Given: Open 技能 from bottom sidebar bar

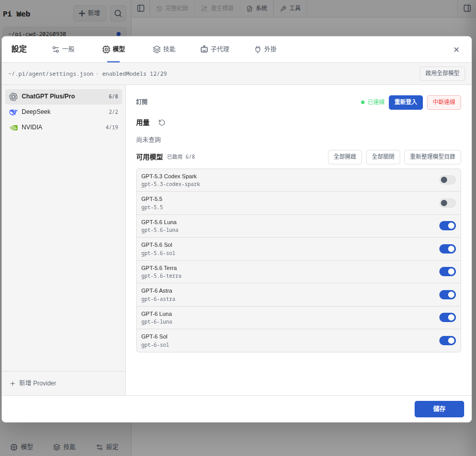Looking at the screenshot, I should (x=64, y=447).
